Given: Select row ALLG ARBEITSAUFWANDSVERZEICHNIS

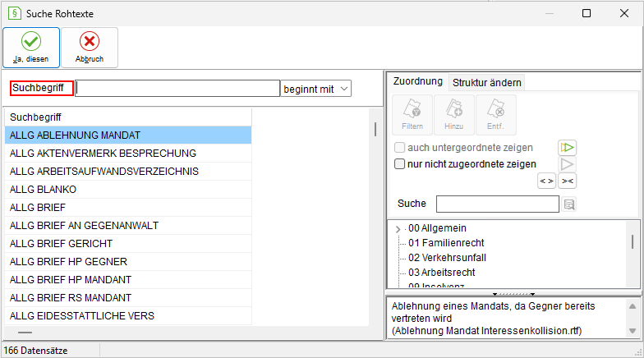Looking at the screenshot, I should click(x=128, y=171).
